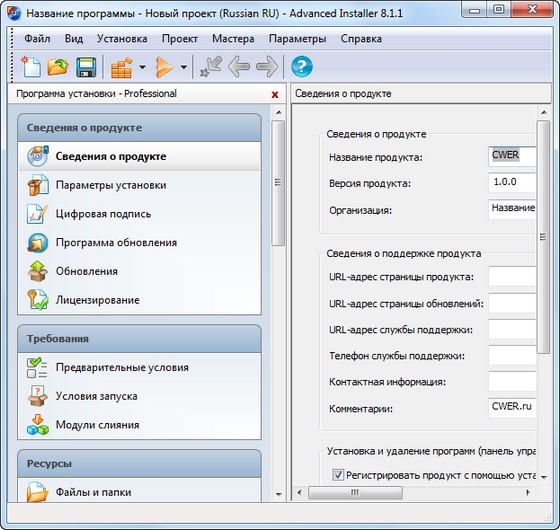Screen dimensions: 560x530
Task: Click the Файлы и папки folder icon
Action: point(38,492)
